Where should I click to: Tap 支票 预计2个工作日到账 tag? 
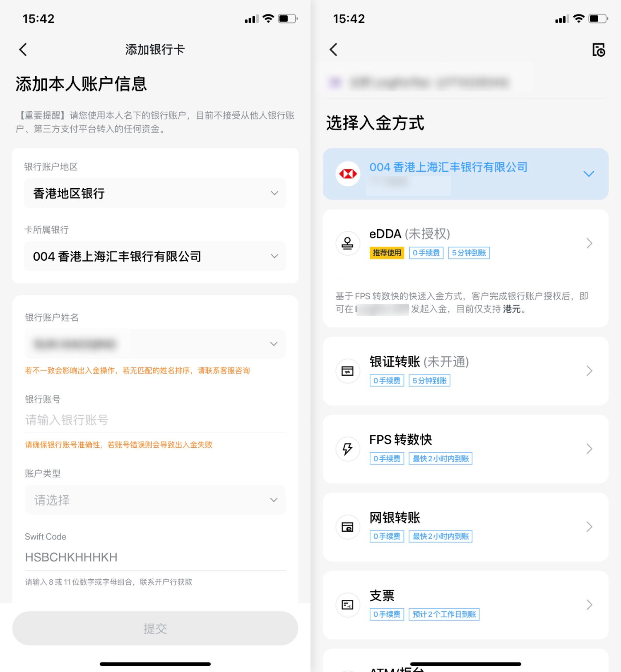point(444,614)
